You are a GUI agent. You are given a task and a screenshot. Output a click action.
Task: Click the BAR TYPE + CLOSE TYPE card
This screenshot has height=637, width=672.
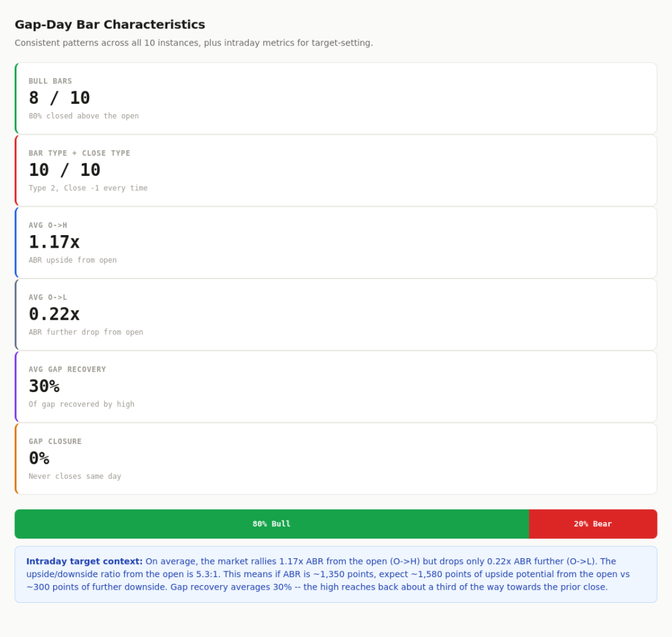[x=336, y=169]
